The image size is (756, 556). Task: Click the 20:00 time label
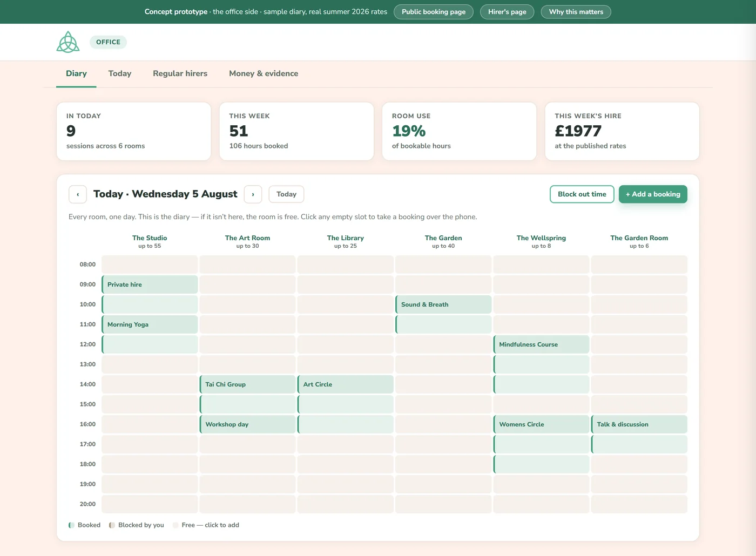pyautogui.click(x=87, y=504)
